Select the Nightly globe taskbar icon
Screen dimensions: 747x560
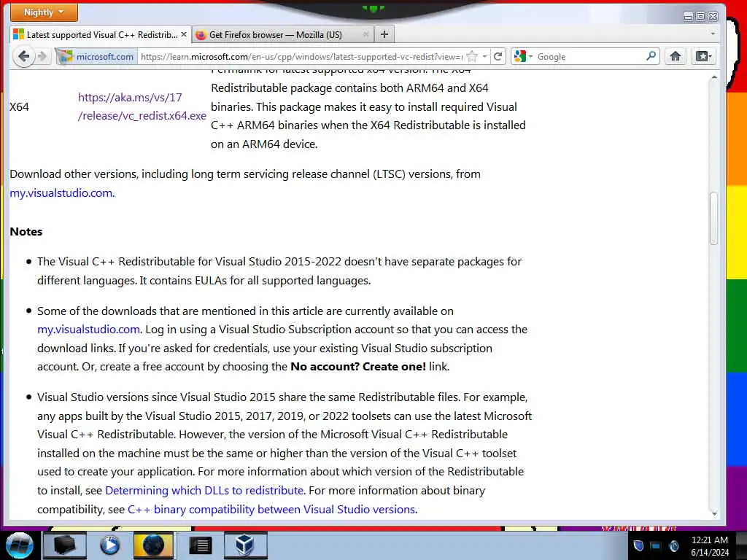coord(153,545)
